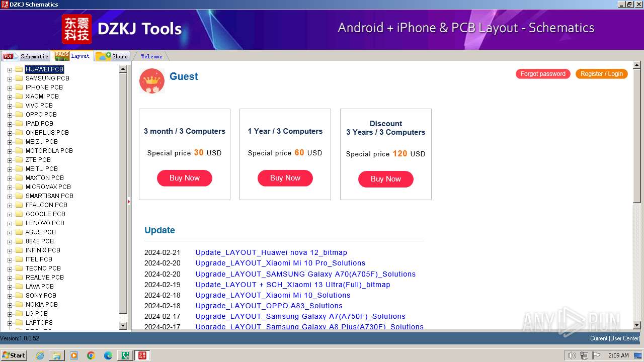Expand the SAMSUNG PCB tree node
The width and height of the screenshot is (644, 362).
click(10, 78)
